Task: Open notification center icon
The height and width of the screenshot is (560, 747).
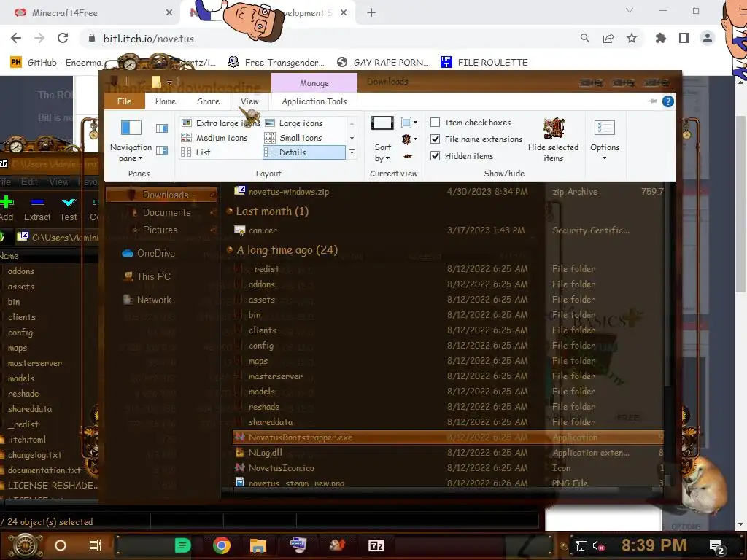Action: [x=717, y=546]
